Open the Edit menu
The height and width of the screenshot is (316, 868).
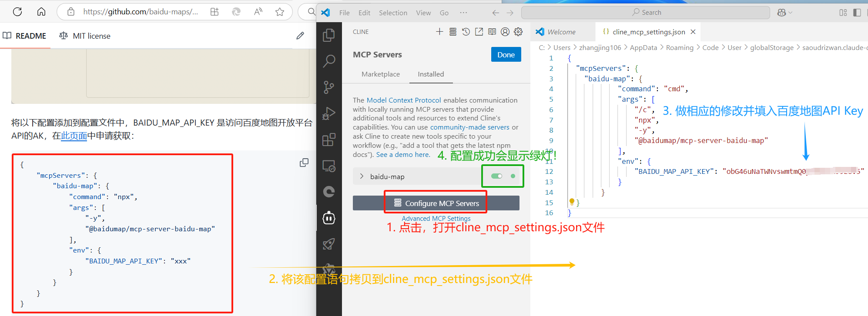[364, 13]
